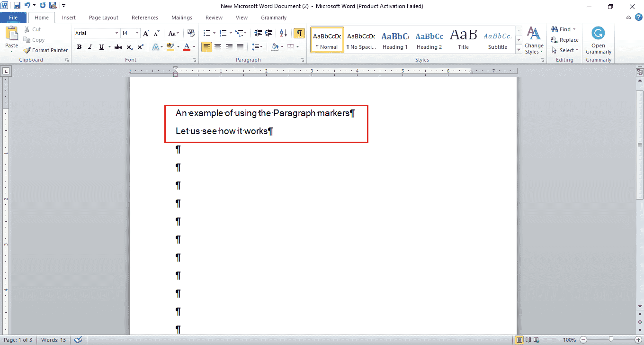Apply the Heading 1 style
The height and width of the screenshot is (345, 644).
coord(395,40)
